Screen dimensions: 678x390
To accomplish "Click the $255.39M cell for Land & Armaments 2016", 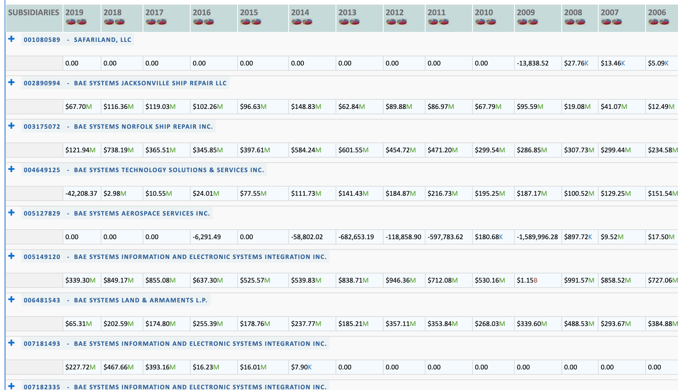I will [x=214, y=323].
